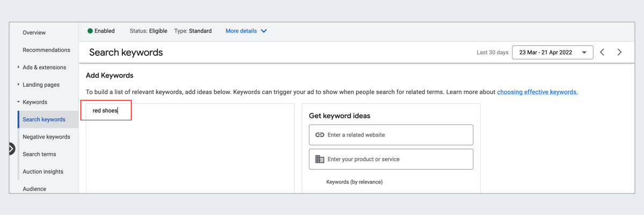
Task: Open choosing effective keywords link
Action: [537, 92]
